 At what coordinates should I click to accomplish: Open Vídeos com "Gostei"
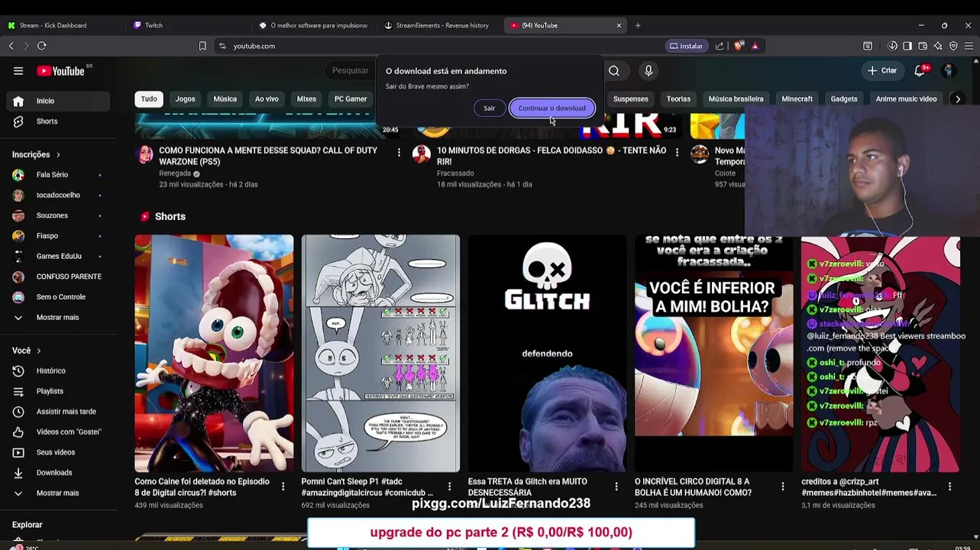(58, 432)
